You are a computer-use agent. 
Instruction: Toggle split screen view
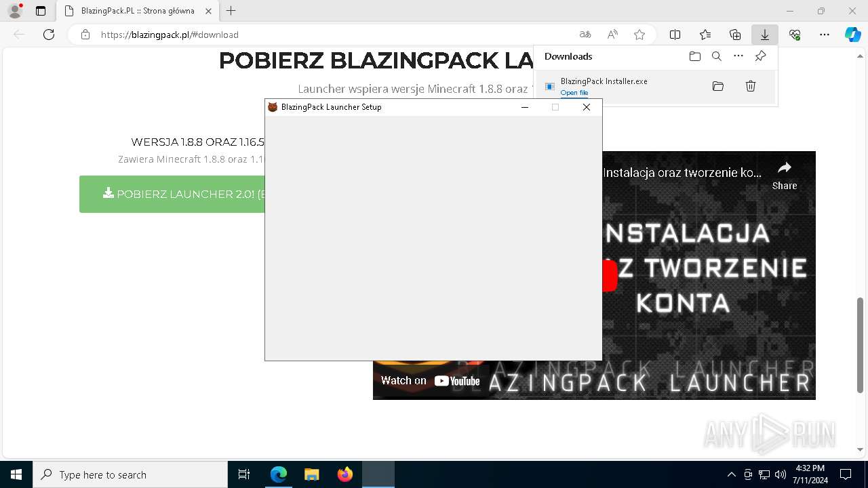click(675, 35)
